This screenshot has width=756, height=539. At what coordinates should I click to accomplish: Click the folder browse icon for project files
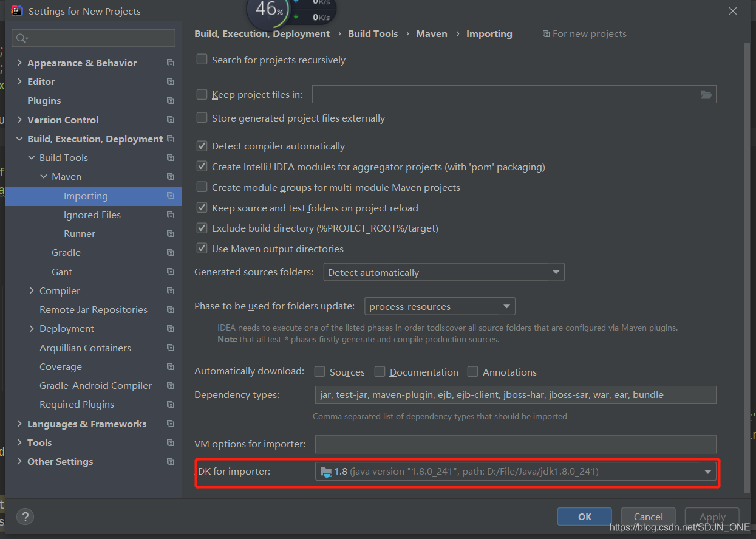[x=706, y=94]
